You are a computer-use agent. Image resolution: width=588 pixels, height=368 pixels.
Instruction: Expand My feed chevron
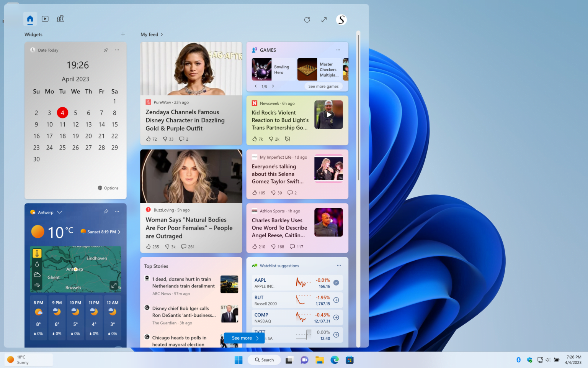point(162,34)
